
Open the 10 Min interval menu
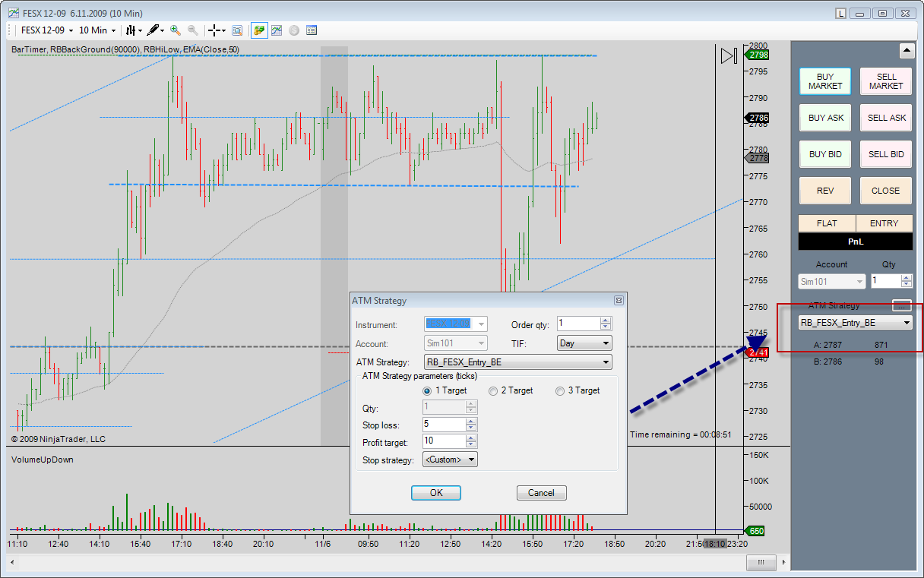point(97,30)
